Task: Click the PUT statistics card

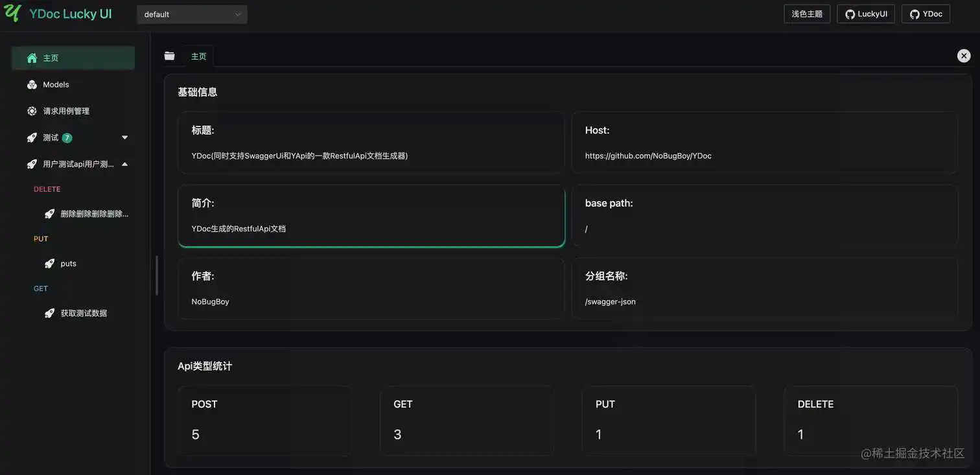Action: click(669, 421)
